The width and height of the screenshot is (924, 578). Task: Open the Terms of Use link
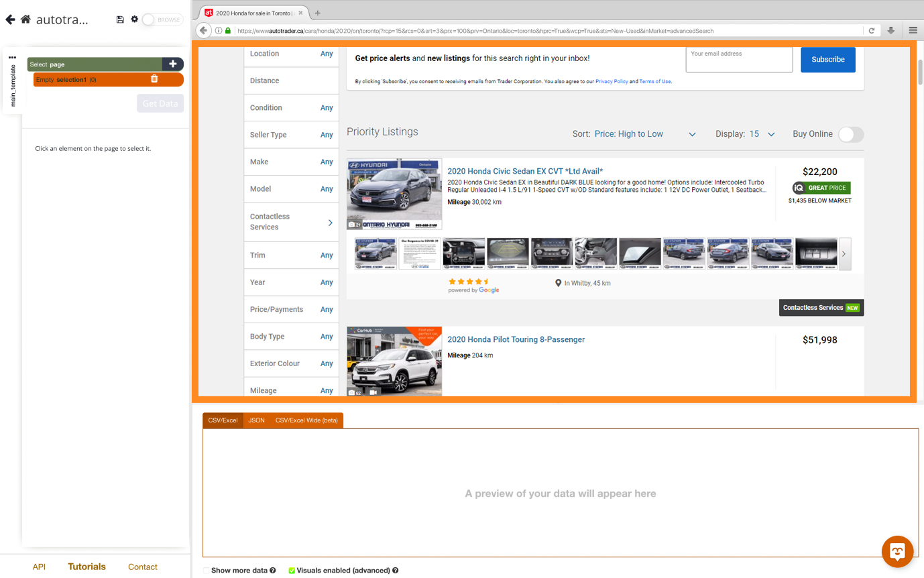pos(654,81)
